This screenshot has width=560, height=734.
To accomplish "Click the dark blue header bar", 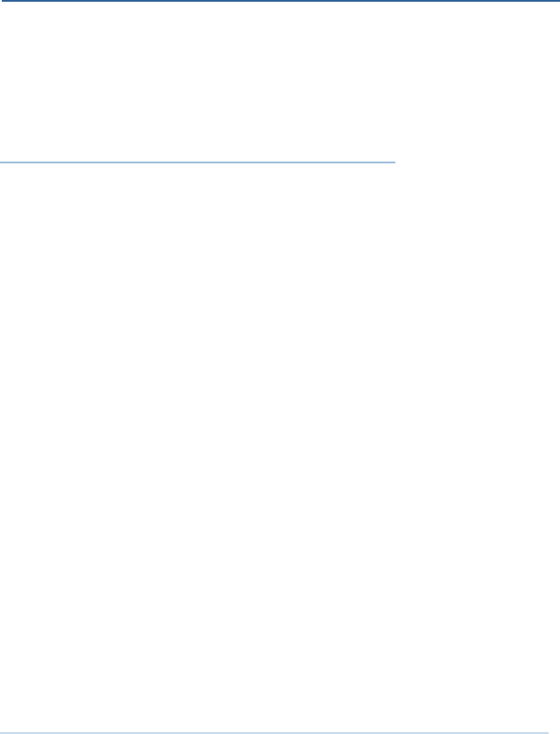I will point(280,1).
